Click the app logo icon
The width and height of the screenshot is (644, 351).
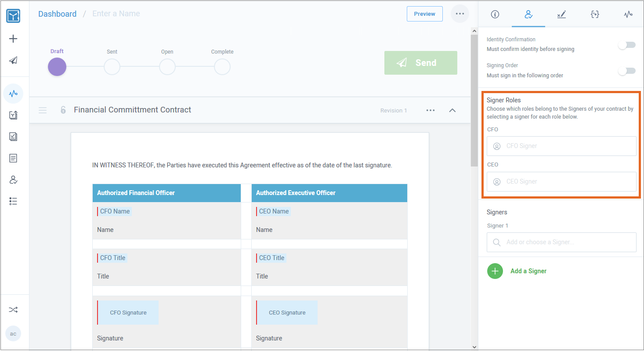[13, 16]
